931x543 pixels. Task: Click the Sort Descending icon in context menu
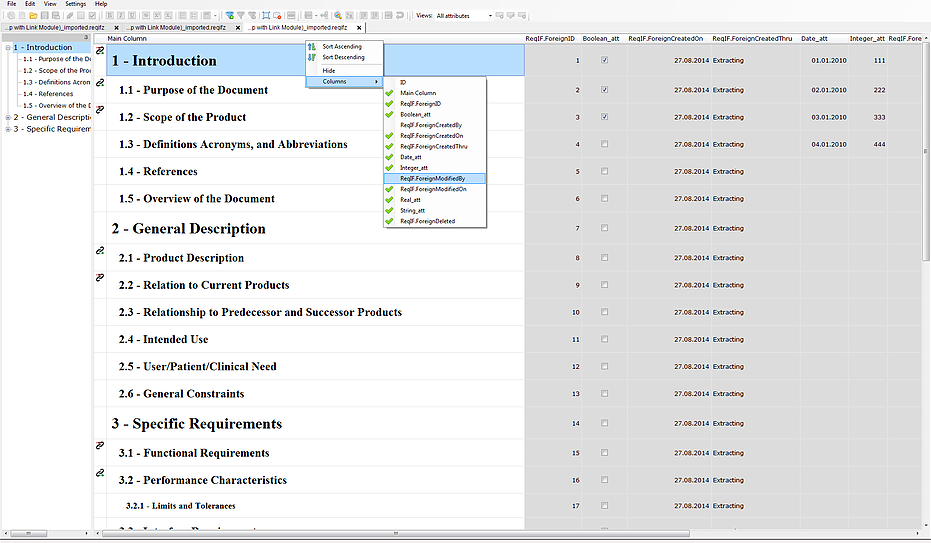tap(312, 57)
